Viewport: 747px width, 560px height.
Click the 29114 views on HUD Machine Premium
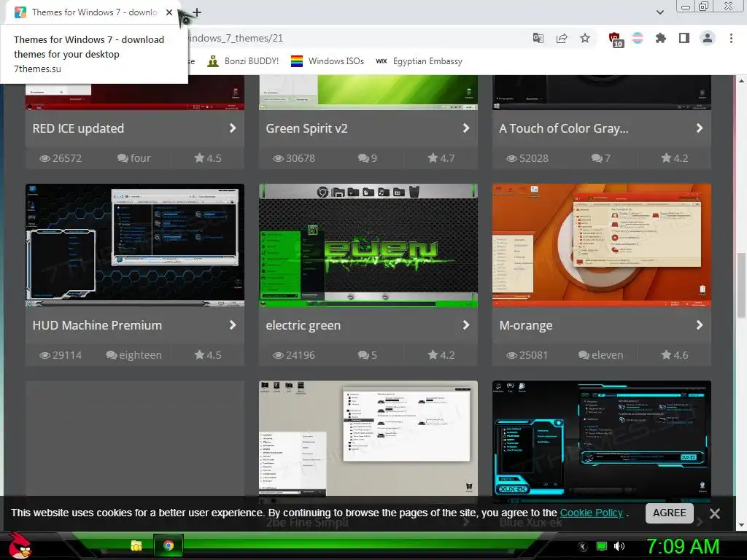61,355
